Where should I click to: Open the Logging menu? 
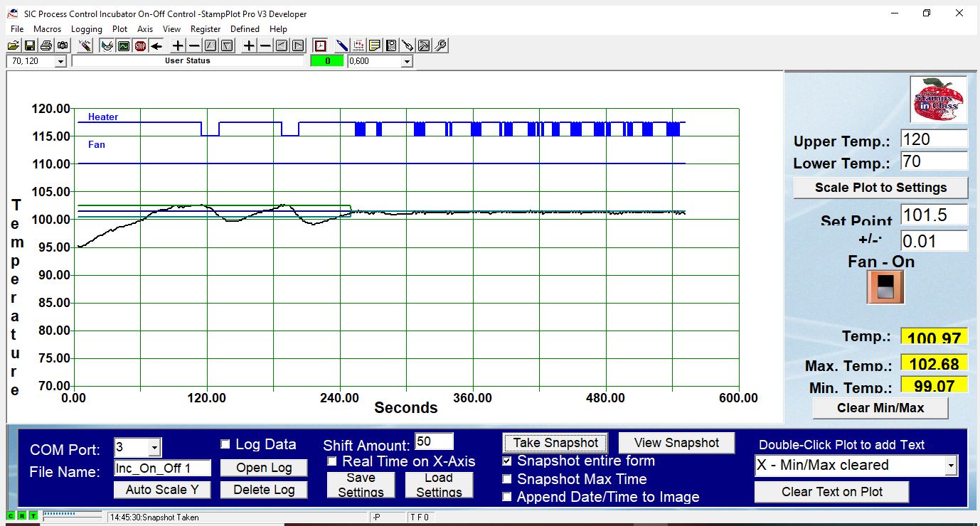(87, 29)
